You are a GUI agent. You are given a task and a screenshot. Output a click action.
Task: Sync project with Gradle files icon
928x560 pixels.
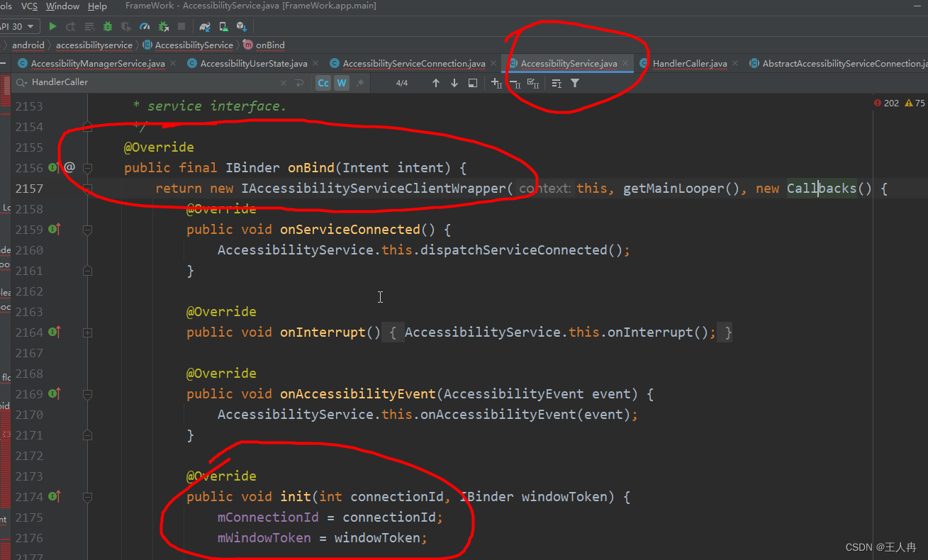[x=205, y=26]
